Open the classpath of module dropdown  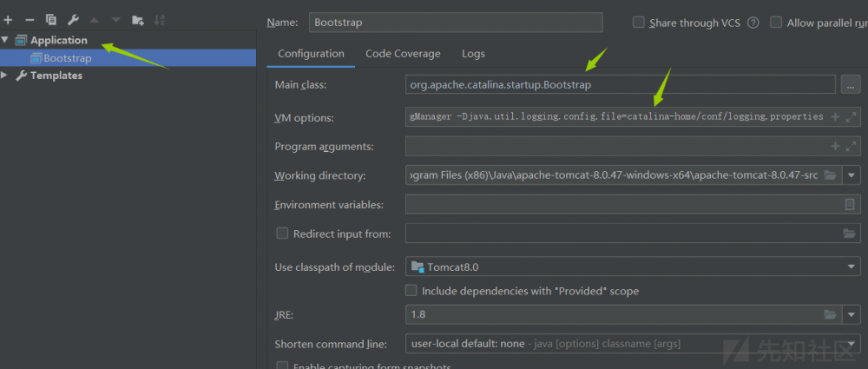tap(851, 267)
